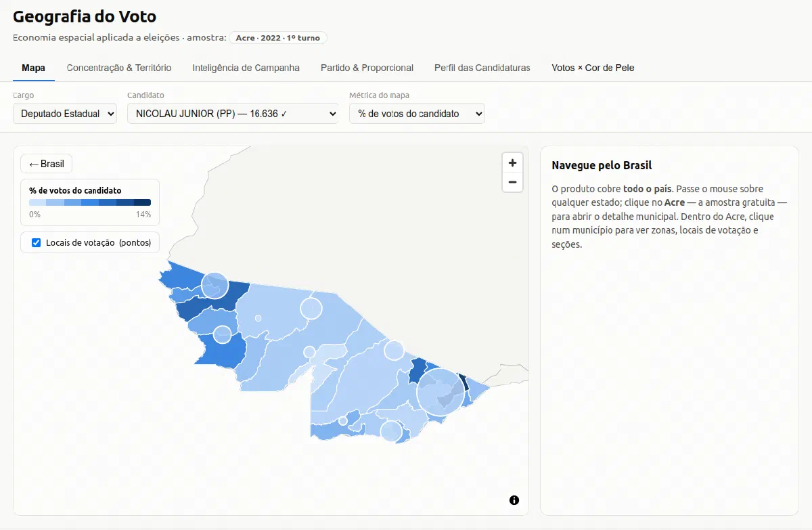Viewport: 812px width, 530px height.
Task: Click the darkest navy municipality on the map
Action: [x=464, y=383]
